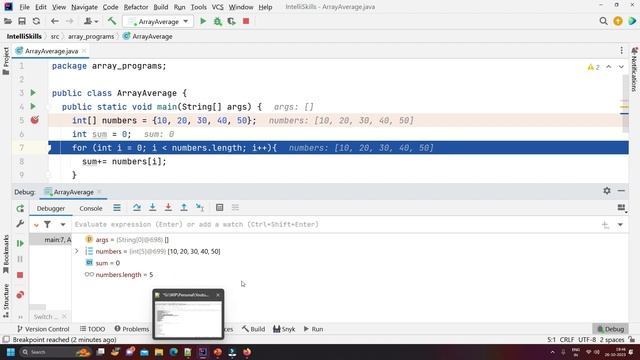The width and height of the screenshot is (640, 360).
Task: Open debugger settings with the wrench icon
Action: [x=20, y=224]
